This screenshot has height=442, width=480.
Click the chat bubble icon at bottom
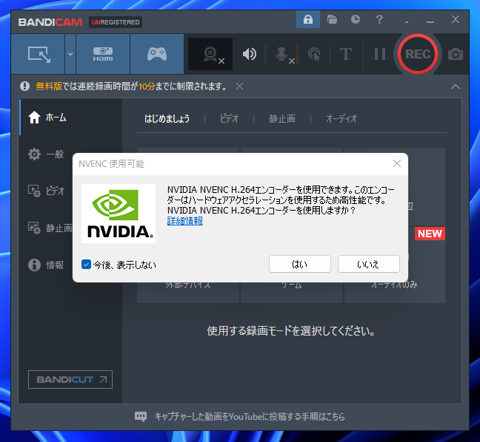pyautogui.click(x=141, y=416)
